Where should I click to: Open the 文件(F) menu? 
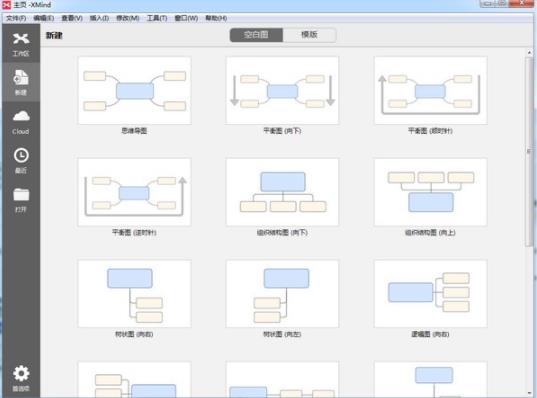16,18
